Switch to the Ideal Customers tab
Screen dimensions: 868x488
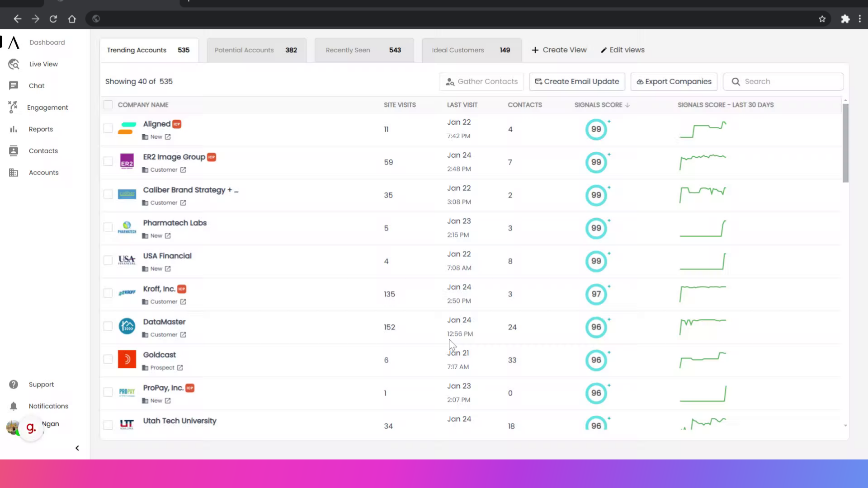[472, 50]
